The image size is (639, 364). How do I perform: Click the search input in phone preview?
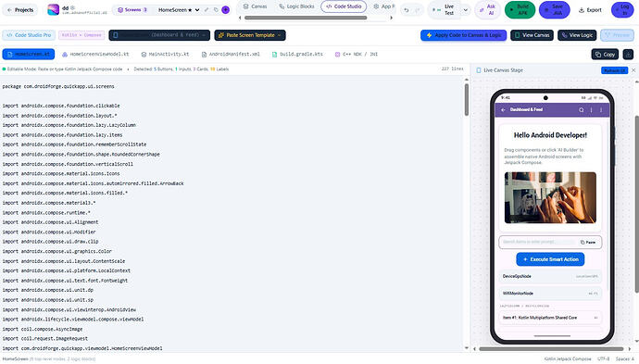[x=538, y=242]
